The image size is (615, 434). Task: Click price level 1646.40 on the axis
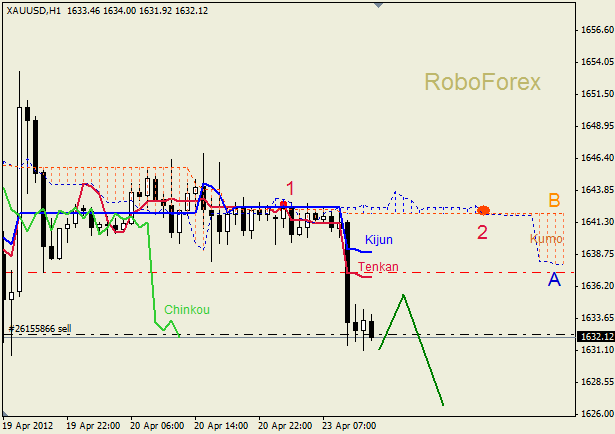(x=597, y=158)
